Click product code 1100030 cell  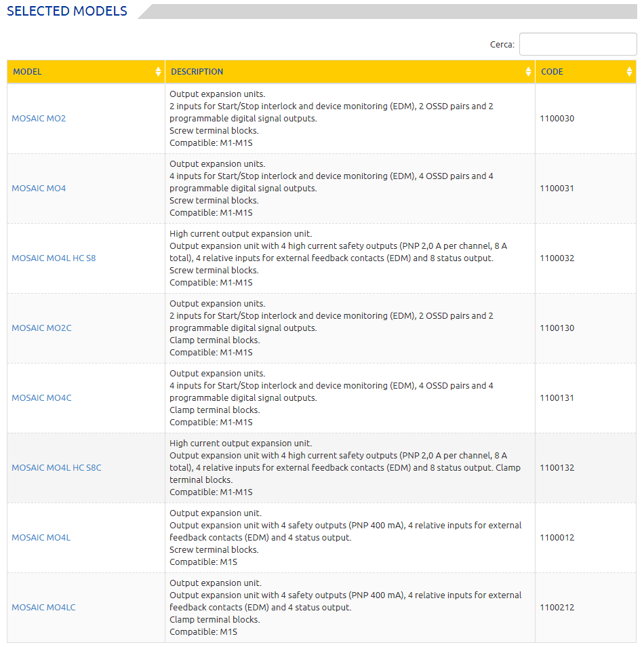[557, 119]
